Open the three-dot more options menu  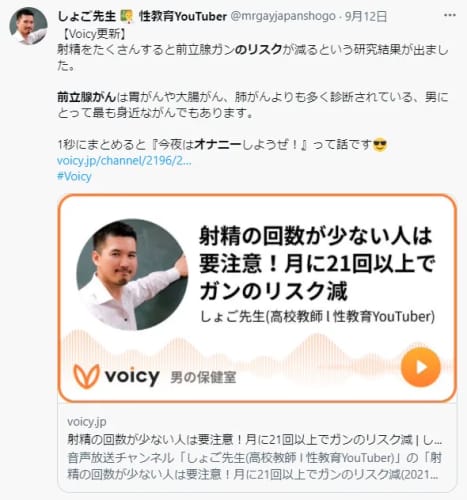(450, 15)
